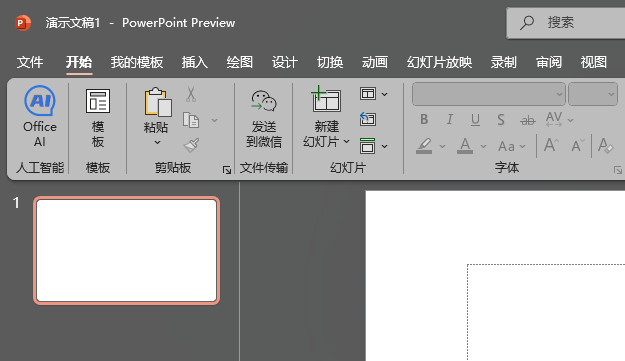The width and height of the screenshot is (625, 361).
Task: Expand the 新建幻灯片 dropdown arrow
Action: (x=346, y=141)
